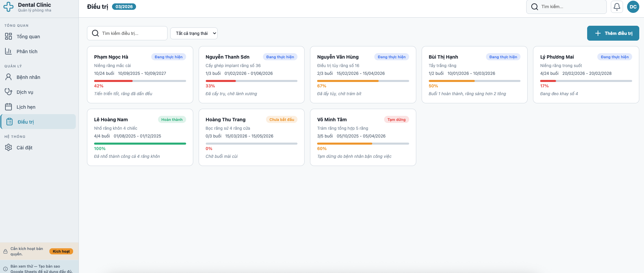Click the Lịch hẹn calendar icon

point(8,107)
